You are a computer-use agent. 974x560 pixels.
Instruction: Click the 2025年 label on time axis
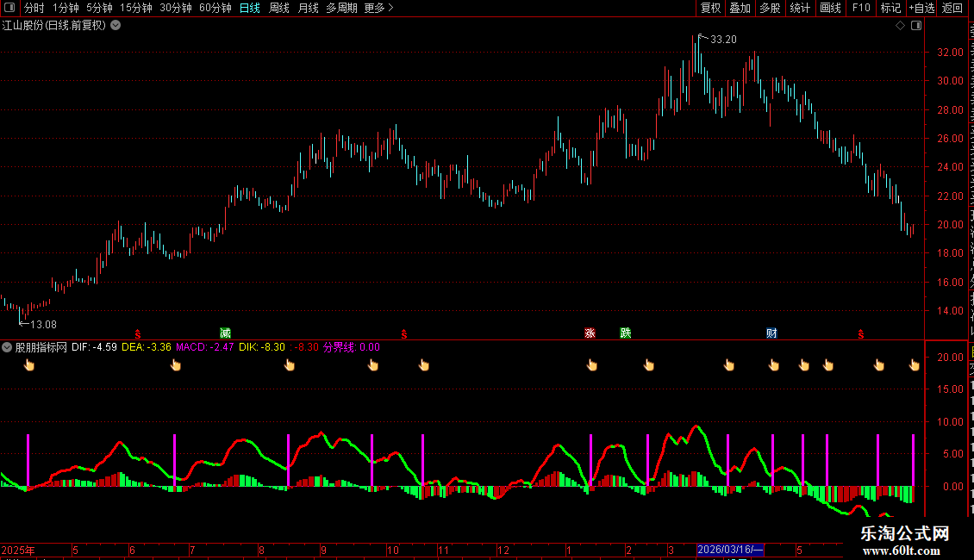point(18,550)
